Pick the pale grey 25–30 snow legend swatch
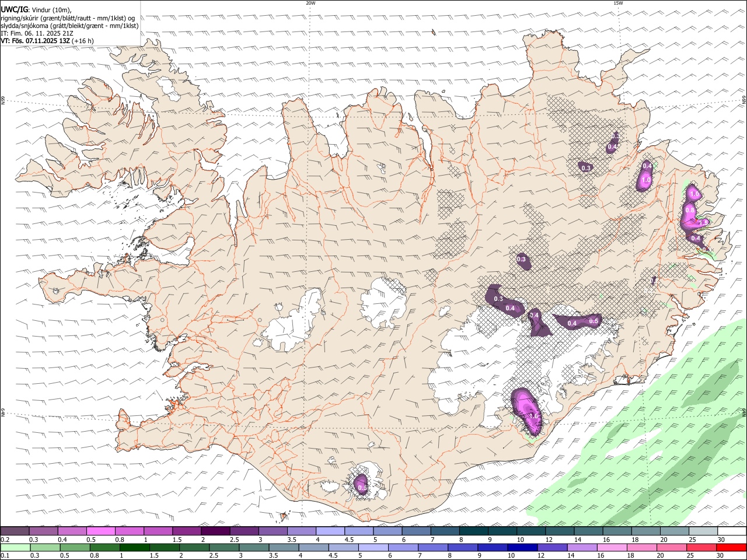The height and width of the screenshot is (560, 747). tap(703, 531)
